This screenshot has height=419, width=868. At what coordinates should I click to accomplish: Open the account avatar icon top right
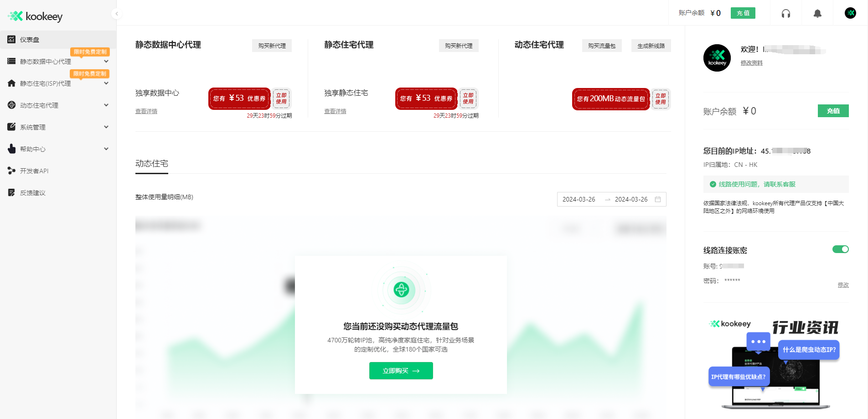coord(850,13)
